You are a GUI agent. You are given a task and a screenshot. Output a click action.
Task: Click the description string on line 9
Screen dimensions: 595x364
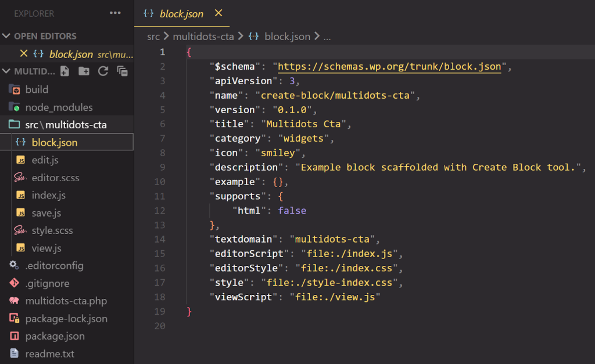(438, 168)
